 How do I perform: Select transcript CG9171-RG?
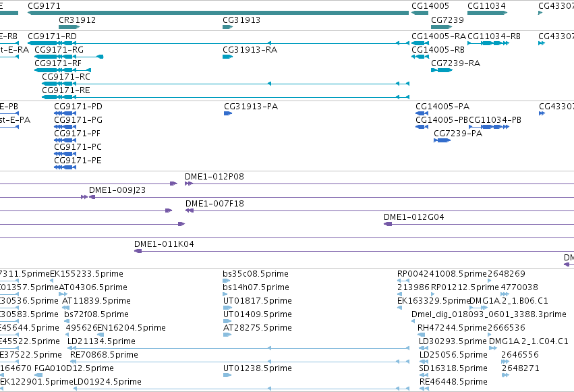point(69,57)
